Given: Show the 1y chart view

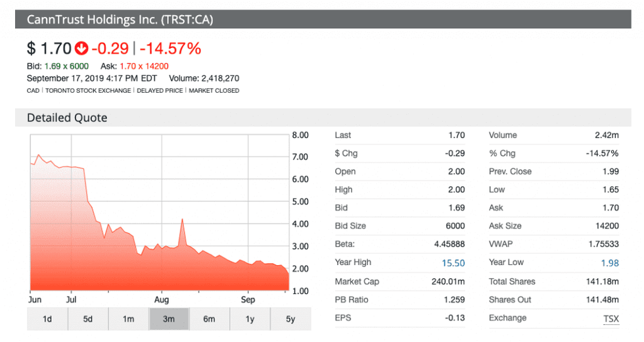Looking at the screenshot, I should pyautogui.click(x=250, y=319).
